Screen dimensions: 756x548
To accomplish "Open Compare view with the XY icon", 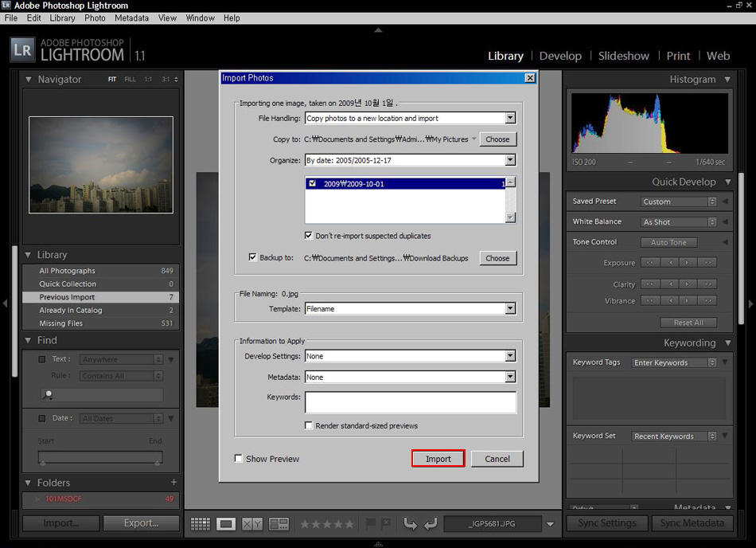I will (252, 524).
